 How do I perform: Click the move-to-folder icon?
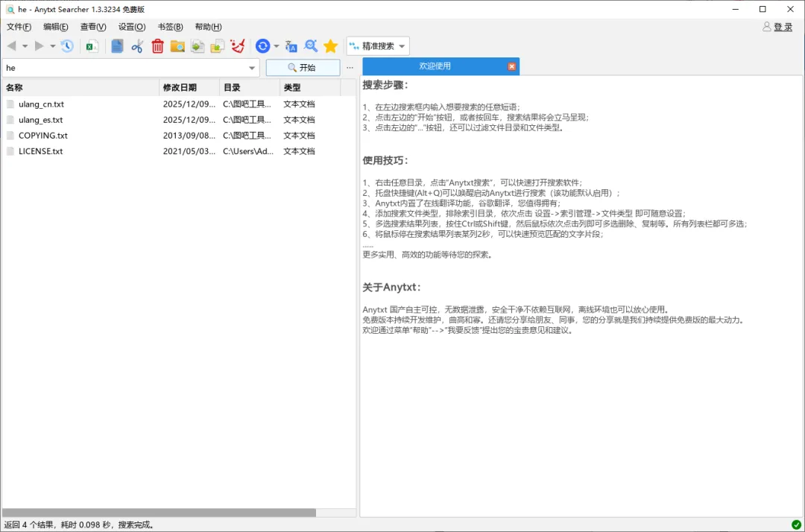coord(218,46)
